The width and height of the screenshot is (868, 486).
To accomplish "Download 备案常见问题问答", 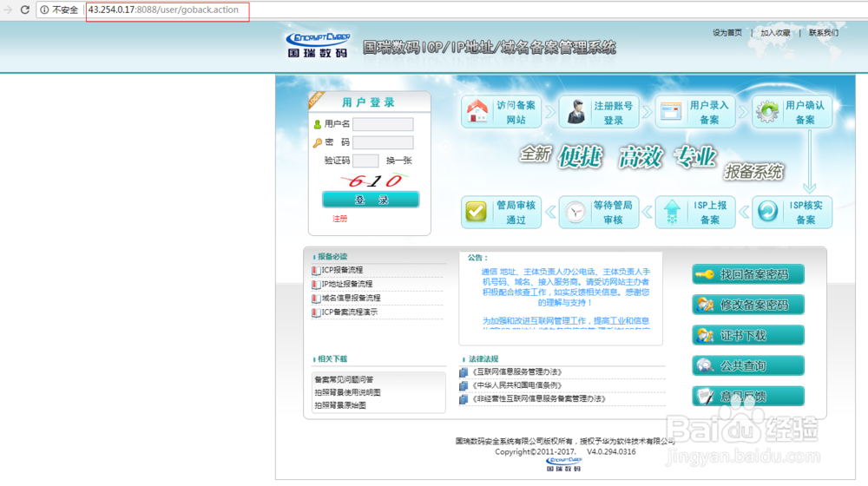I will (x=344, y=380).
